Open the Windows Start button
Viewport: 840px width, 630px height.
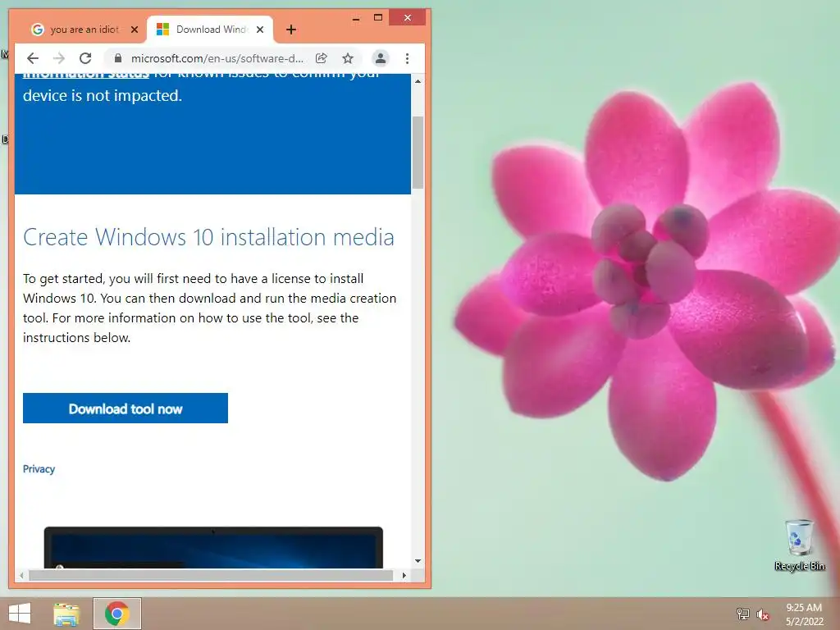click(20, 614)
